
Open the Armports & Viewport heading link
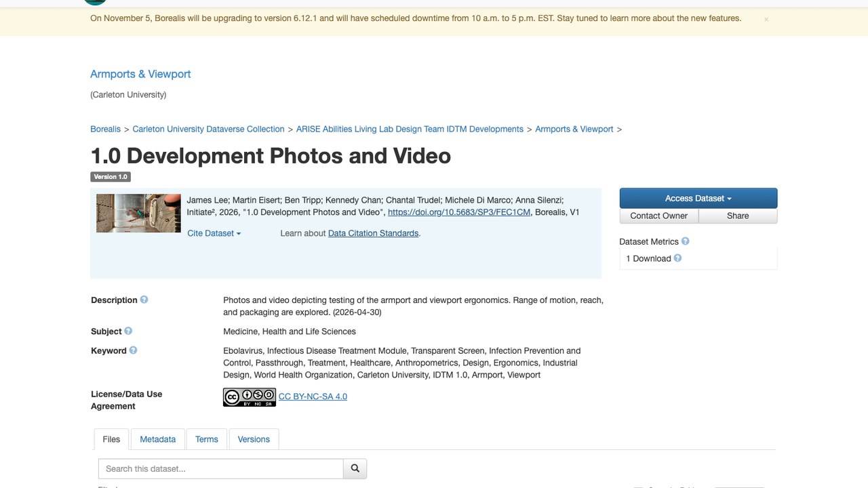pyautogui.click(x=140, y=74)
